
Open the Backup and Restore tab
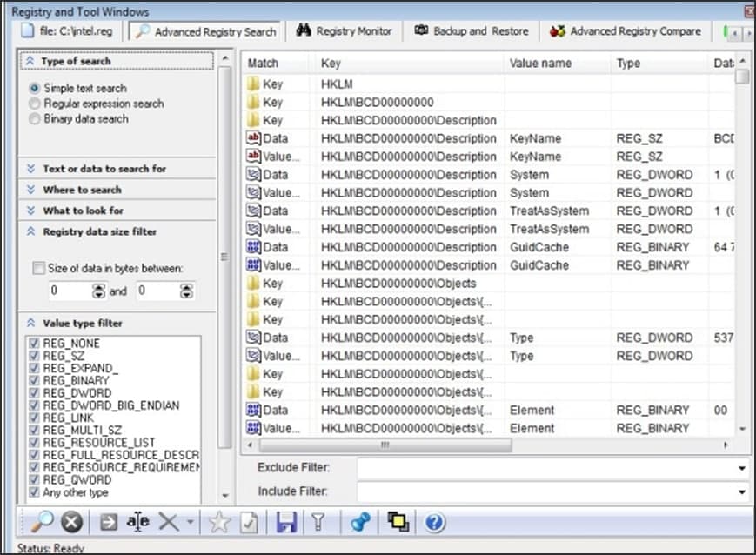pos(471,31)
